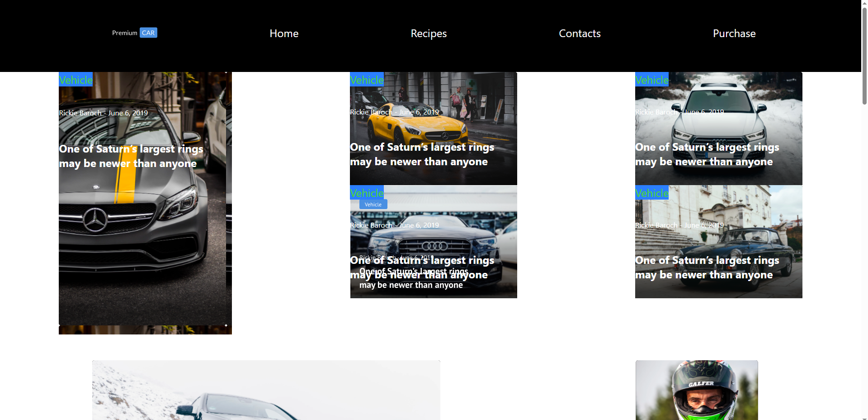Click the Vehicle tag on the gray Mercedes card
The width and height of the screenshot is (868, 420).
(x=75, y=80)
